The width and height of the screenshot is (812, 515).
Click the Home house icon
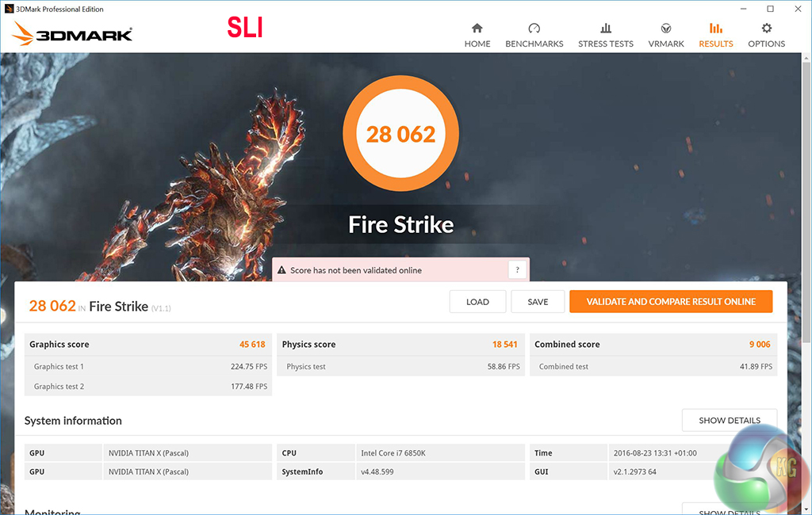pos(477,28)
